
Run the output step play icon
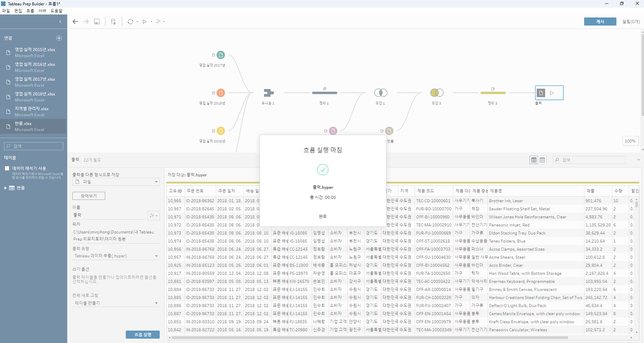click(x=552, y=93)
